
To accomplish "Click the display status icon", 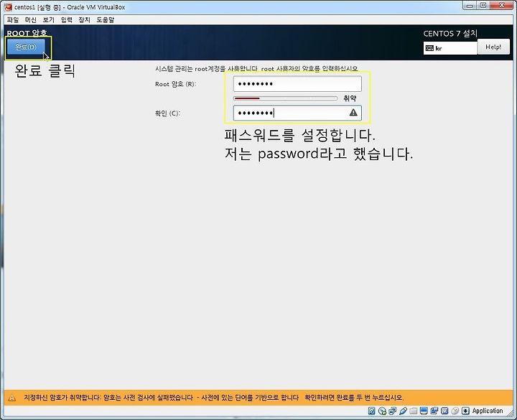I will coord(424,411).
